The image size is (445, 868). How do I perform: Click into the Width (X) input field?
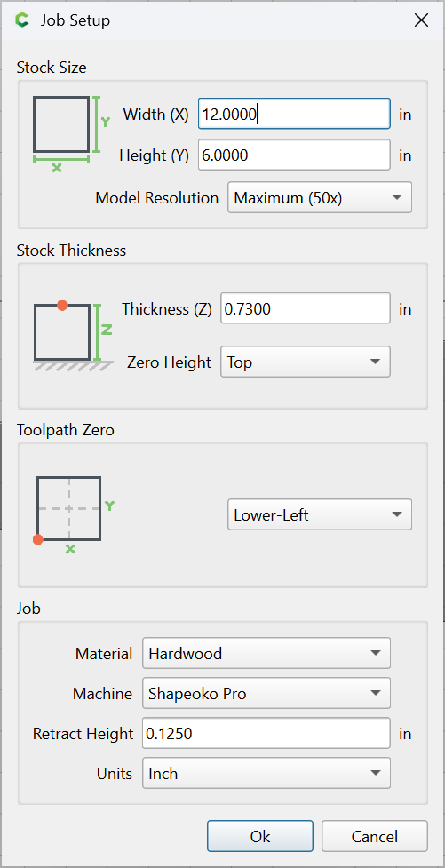295,114
